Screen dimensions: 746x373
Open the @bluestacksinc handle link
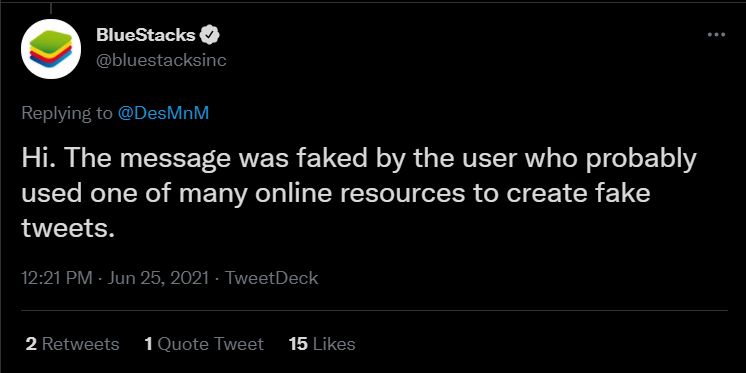tap(161, 60)
